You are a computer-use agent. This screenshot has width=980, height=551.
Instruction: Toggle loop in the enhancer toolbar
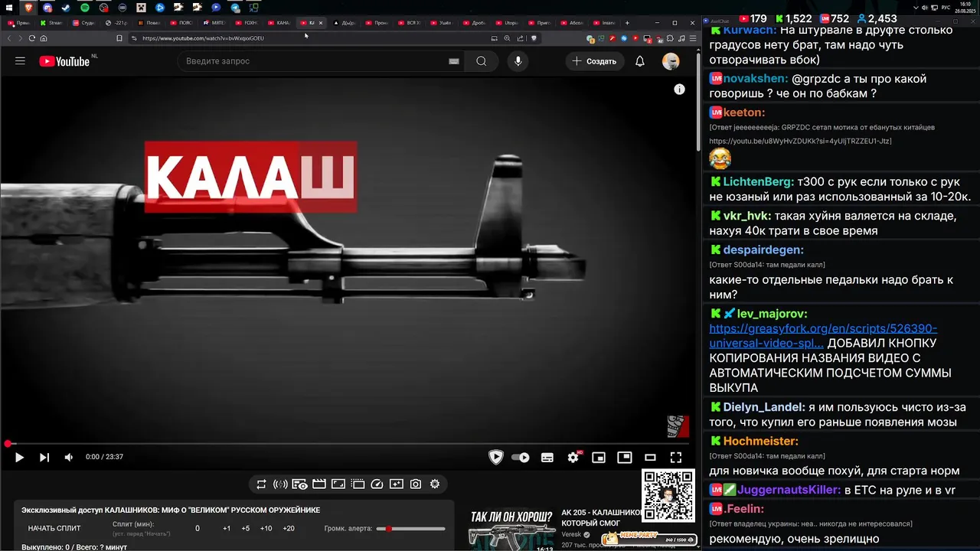coord(261,484)
